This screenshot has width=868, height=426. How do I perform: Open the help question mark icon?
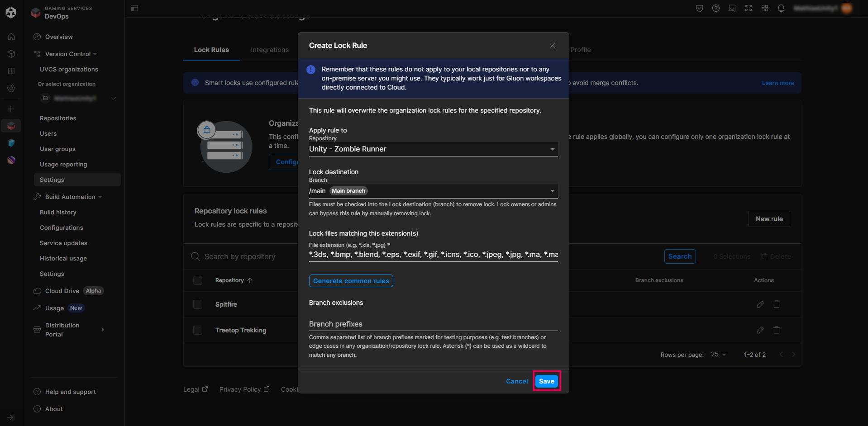[x=715, y=8]
